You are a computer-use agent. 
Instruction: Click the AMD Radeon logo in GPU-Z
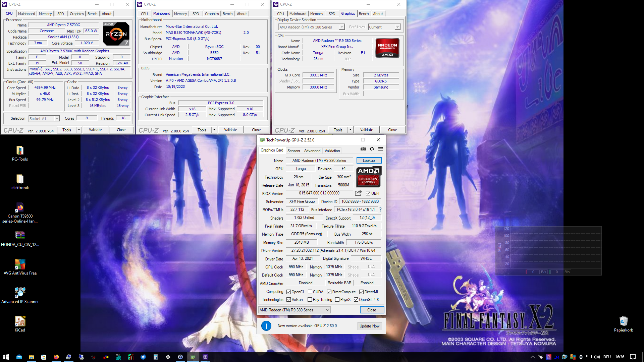(x=368, y=177)
